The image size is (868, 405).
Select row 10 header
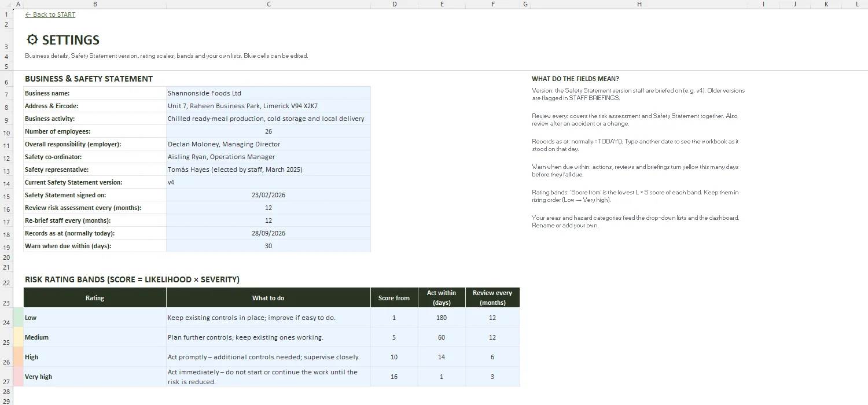pos(6,132)
